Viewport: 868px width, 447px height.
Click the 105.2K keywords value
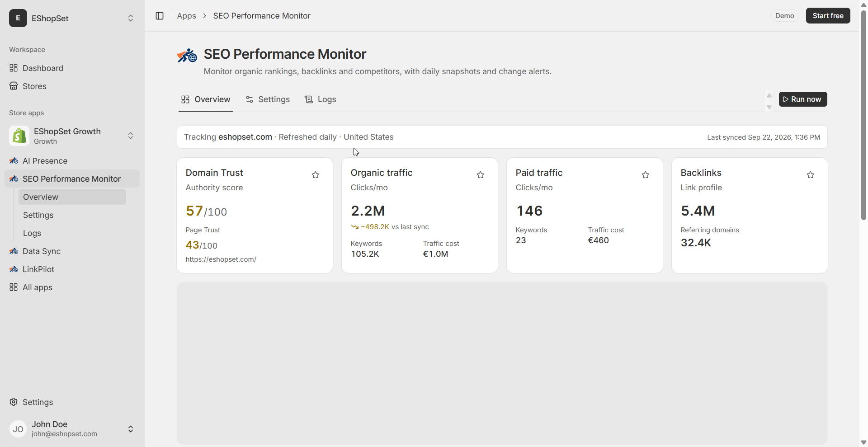point(365,254)
